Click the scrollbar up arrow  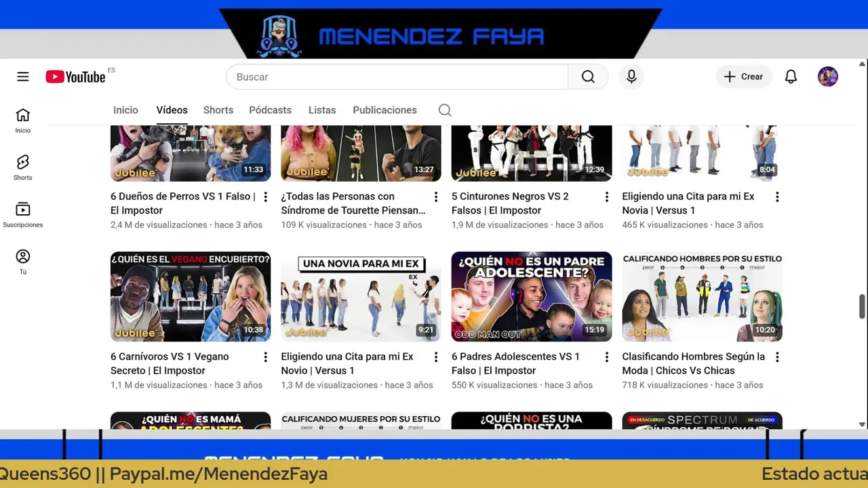pos(863,64)
